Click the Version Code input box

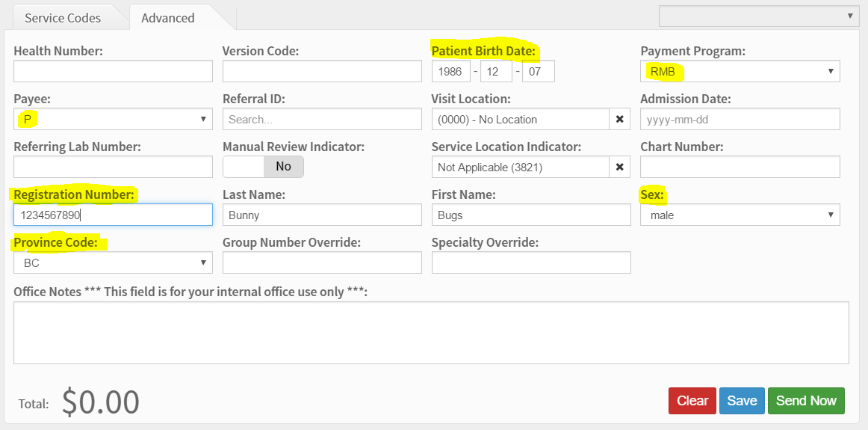(322, 72)
